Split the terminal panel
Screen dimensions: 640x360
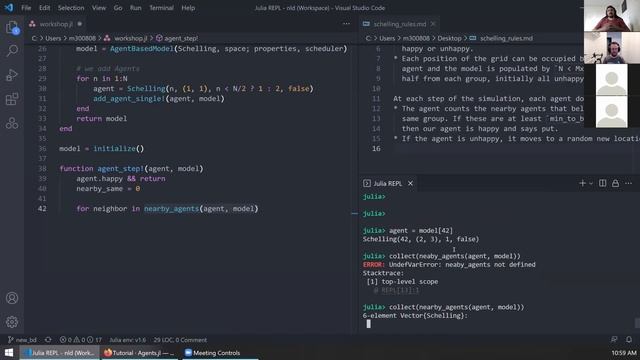pos(602,183)
